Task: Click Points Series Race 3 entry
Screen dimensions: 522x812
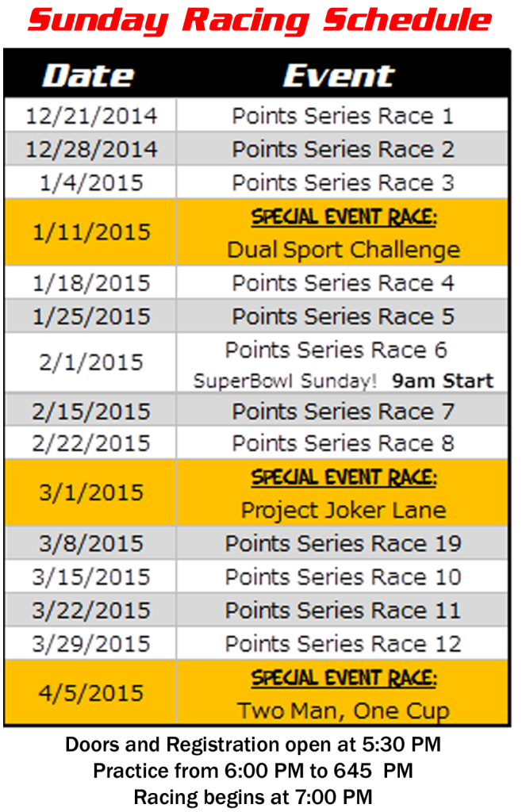Action: pyautogui.click(x=343, y=182)
